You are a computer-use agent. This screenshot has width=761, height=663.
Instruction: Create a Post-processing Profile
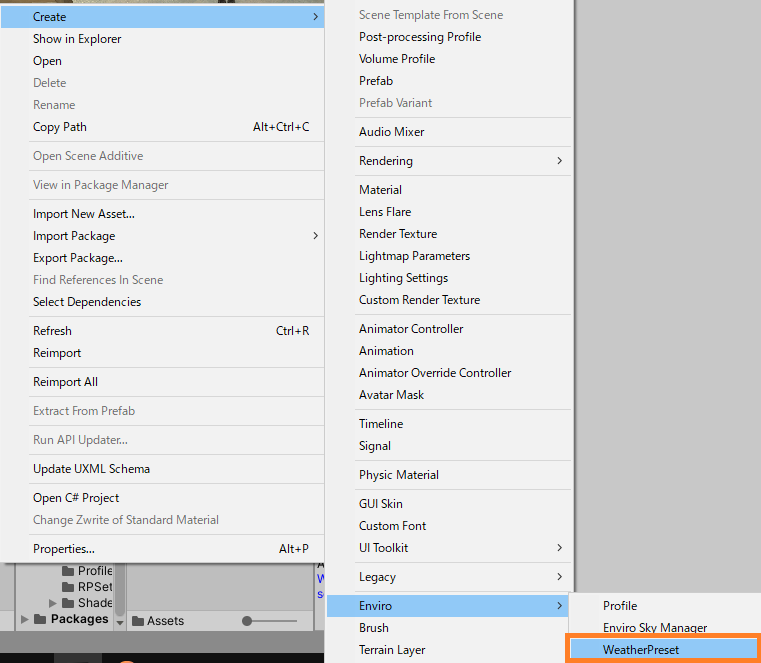(449, 37)
